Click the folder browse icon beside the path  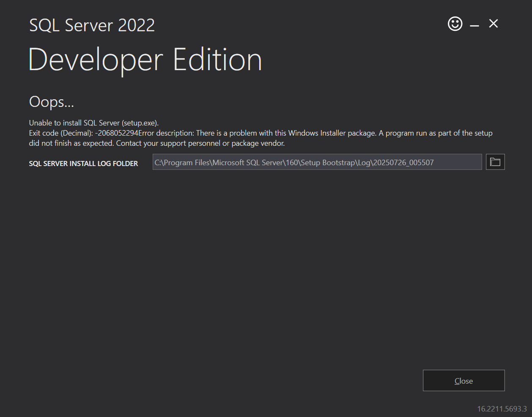(x=495, y=161)
